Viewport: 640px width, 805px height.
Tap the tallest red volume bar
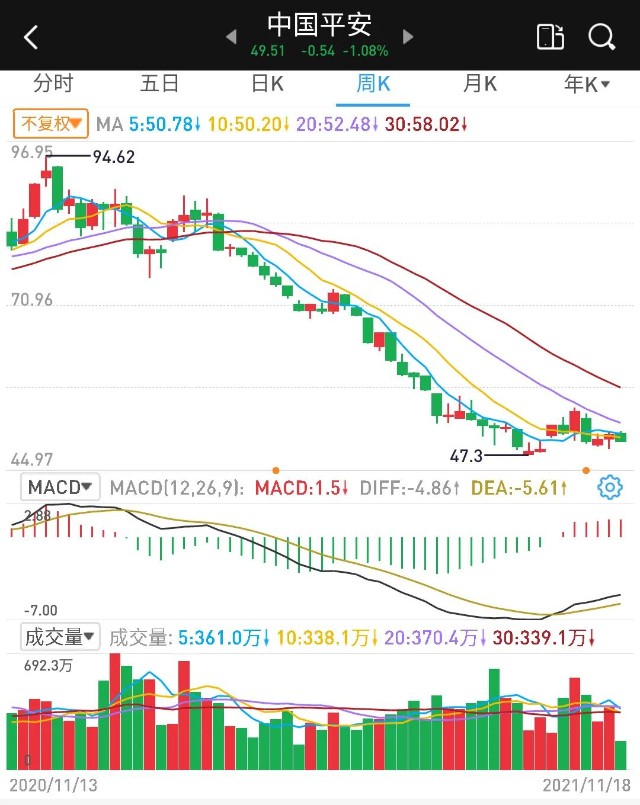[115, 710]
